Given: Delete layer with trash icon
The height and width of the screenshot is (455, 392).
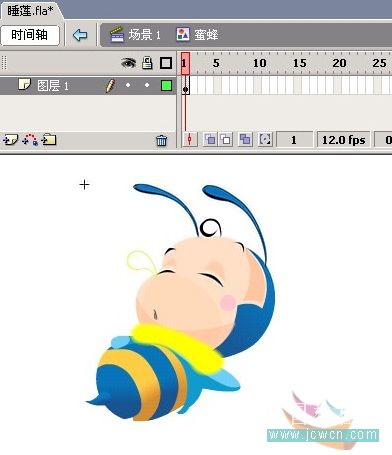Looking at the screenshot, I should (161, 140).
